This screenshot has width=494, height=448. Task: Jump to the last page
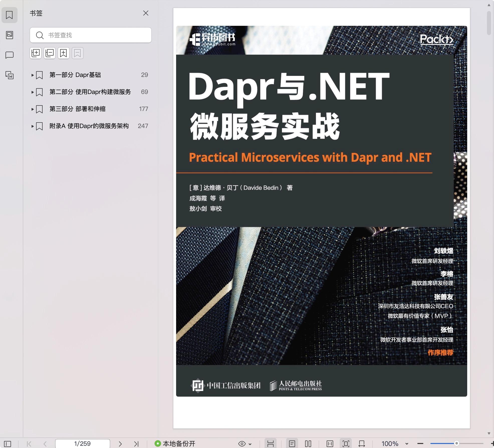(136, 444)
